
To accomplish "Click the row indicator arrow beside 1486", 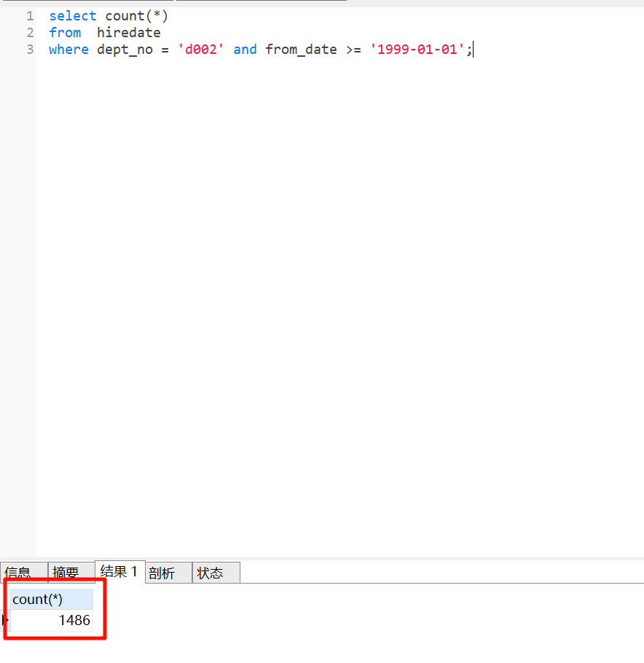I will (5, 621).
